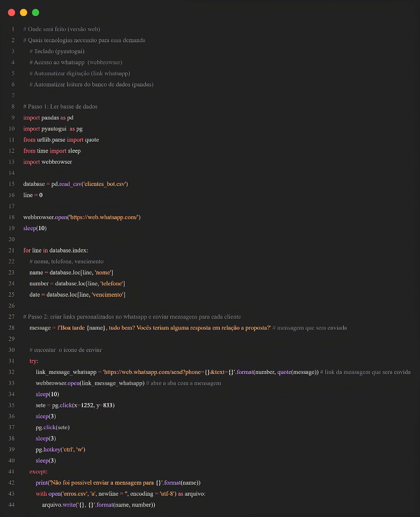The image size is (420, 517).
Task: Click the 'for line in database.index' statement
Action: tap(56, 250)
